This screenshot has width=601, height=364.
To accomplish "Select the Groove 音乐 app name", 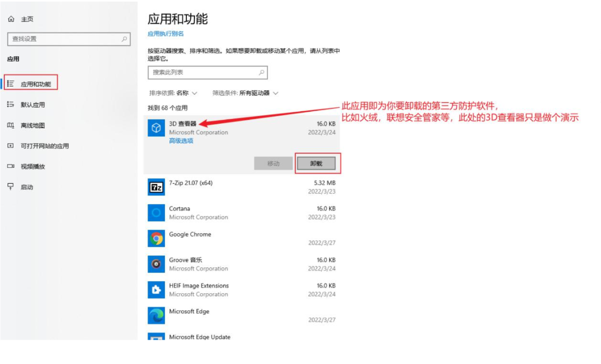I will coord(185,260).
